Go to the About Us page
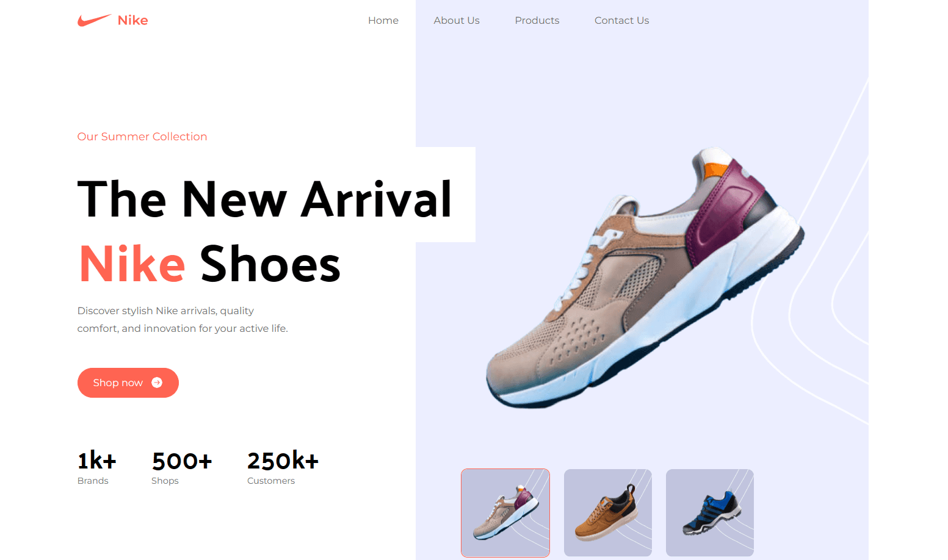This screenshot has height=560, width=948. [x=457, y=20]
